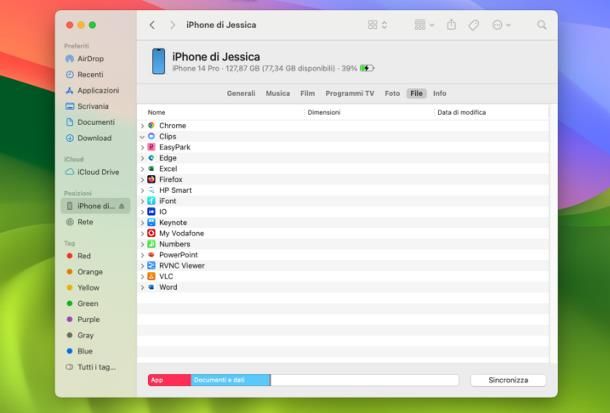Collapse the Clips app row
Viewport: 610px width, 413px height.
click(142, 137)
